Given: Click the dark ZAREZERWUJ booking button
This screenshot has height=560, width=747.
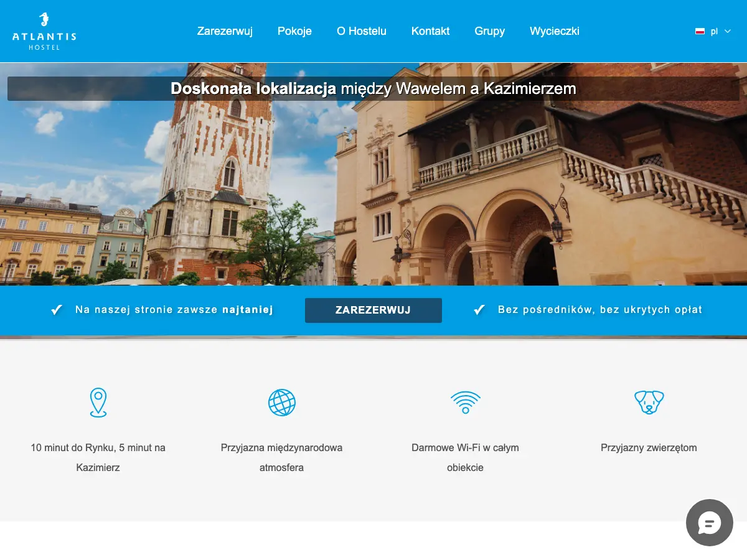Looking at the screenshot, I should (374, 310).
